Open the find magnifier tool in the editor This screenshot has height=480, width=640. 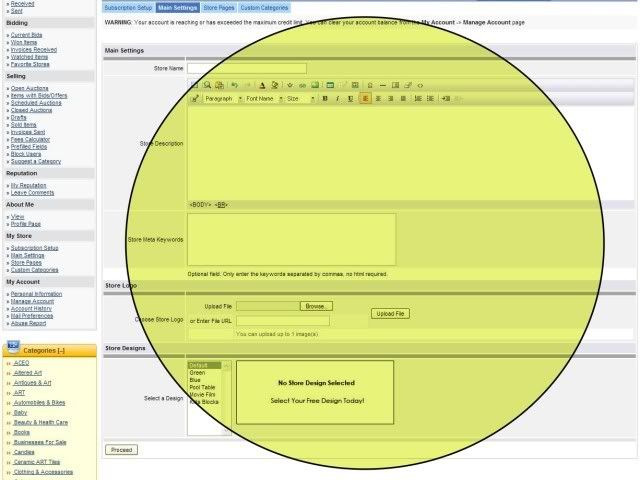click(207, 85)
